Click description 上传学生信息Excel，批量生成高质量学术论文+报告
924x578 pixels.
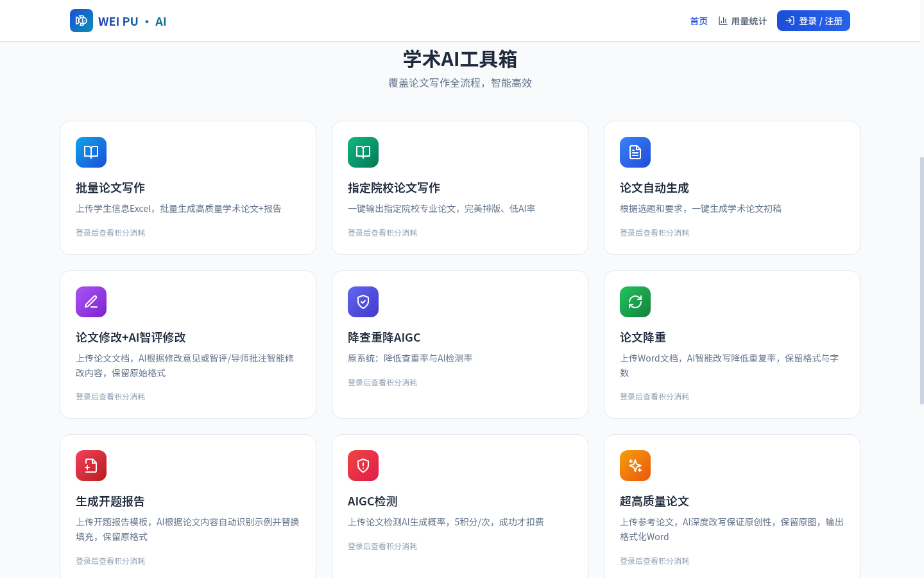pyautogui.click(x=178, y=208)
